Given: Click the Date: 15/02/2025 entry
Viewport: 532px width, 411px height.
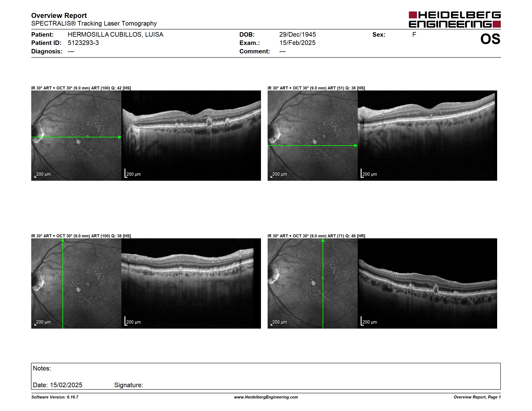Looking at the screenshot, I should coord(57,385).
